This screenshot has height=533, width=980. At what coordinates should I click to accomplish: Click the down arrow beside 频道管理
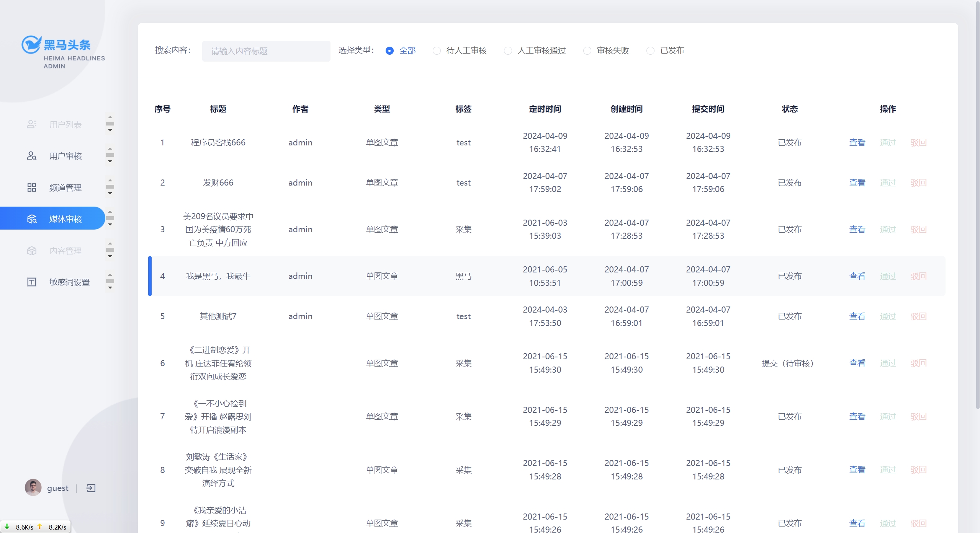tap(110, 193)
